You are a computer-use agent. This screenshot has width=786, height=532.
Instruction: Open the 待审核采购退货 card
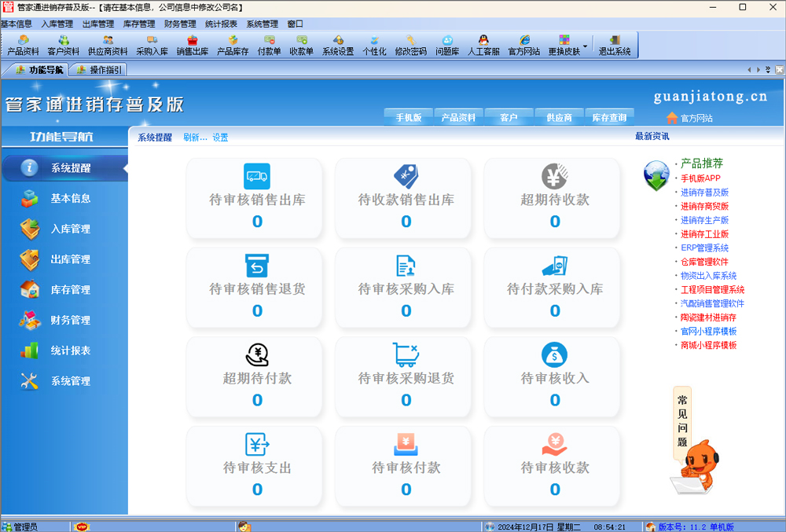click(x=403, y=376)
